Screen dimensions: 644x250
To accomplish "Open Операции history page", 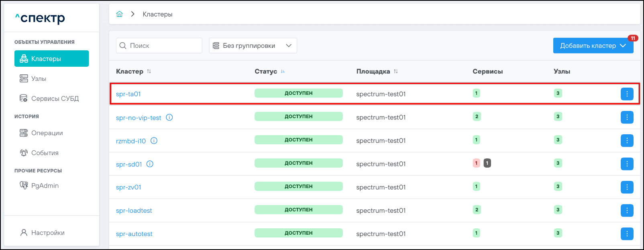I will point(47,133).
